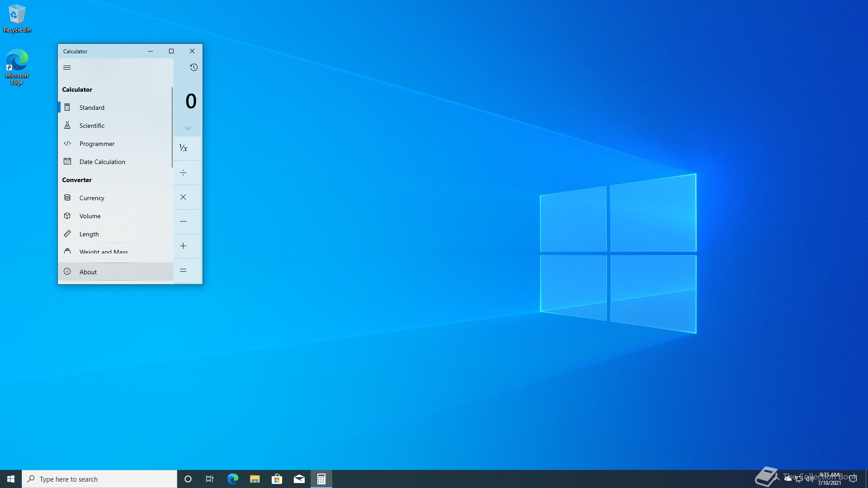Image resolution: width=868 pixels, height=488 pixels.
Task: Click the Type here to search box
Action: (x=99, y=479)
